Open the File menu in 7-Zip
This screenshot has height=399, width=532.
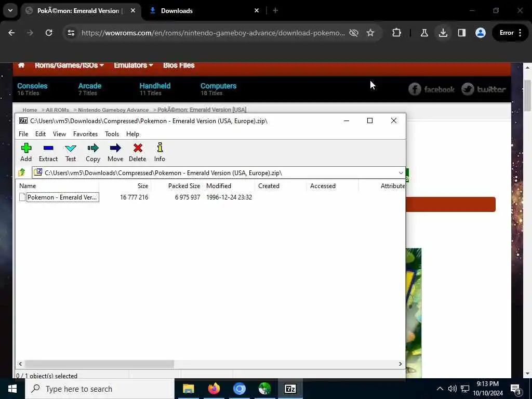tap(23, 134)
